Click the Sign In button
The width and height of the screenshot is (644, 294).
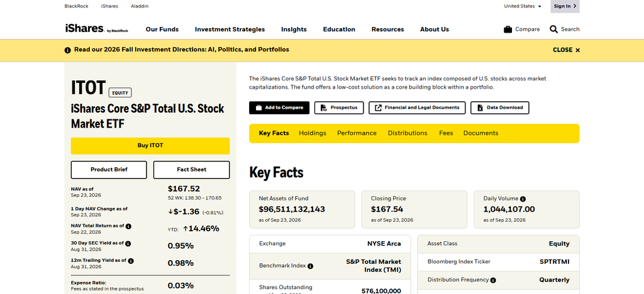pos(565,6)
